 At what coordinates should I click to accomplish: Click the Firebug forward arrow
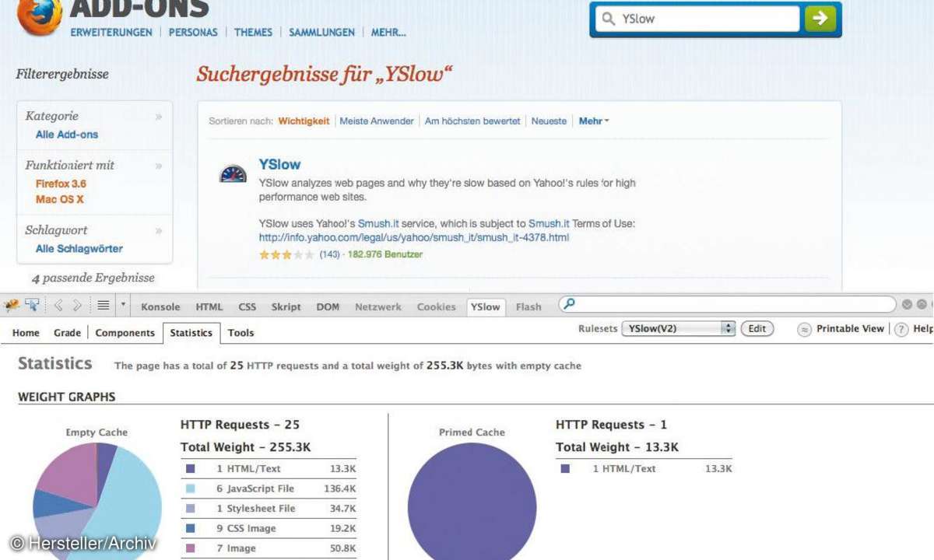pos(78,306)
